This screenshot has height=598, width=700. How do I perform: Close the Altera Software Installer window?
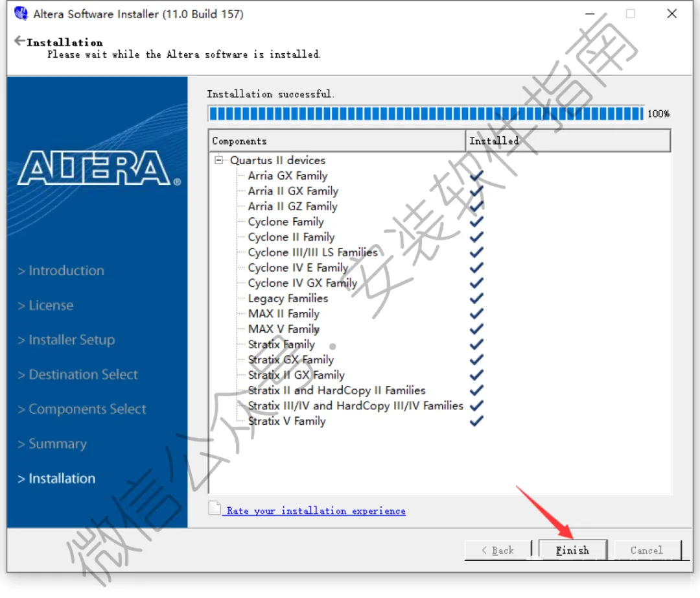coord(672,14)
